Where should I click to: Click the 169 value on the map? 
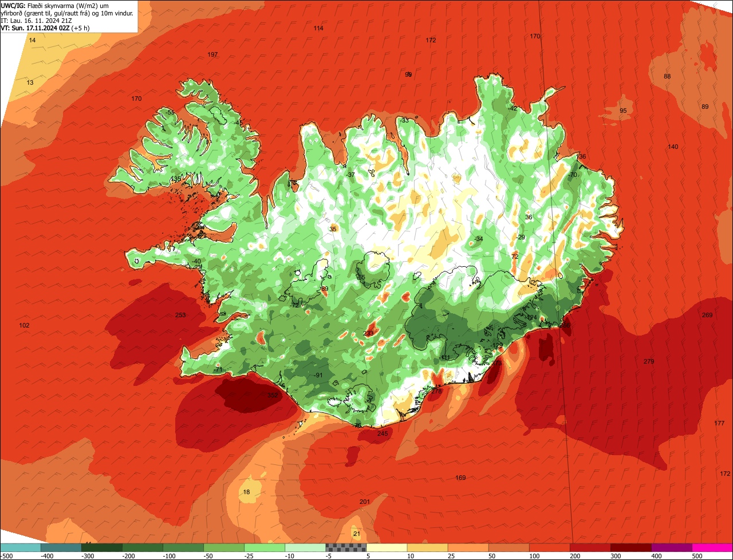pyautogui.click(x=460, y=478)
